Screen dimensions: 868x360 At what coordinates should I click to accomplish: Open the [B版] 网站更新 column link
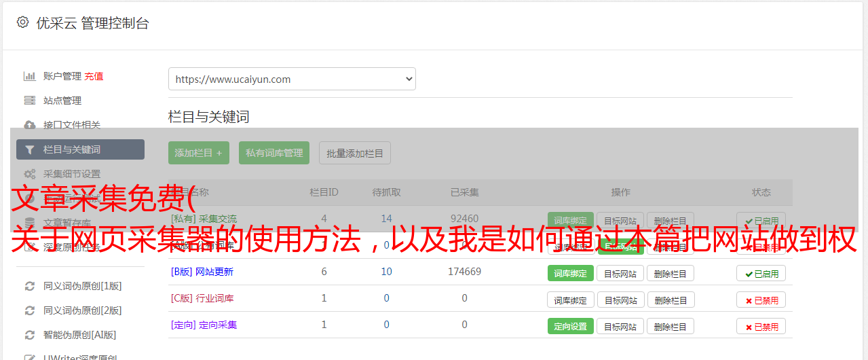(x=202, y=272)
